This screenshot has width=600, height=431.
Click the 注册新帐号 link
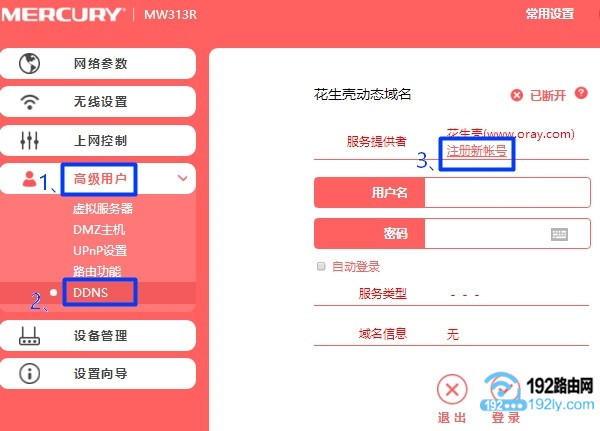[x=477, y=151]
